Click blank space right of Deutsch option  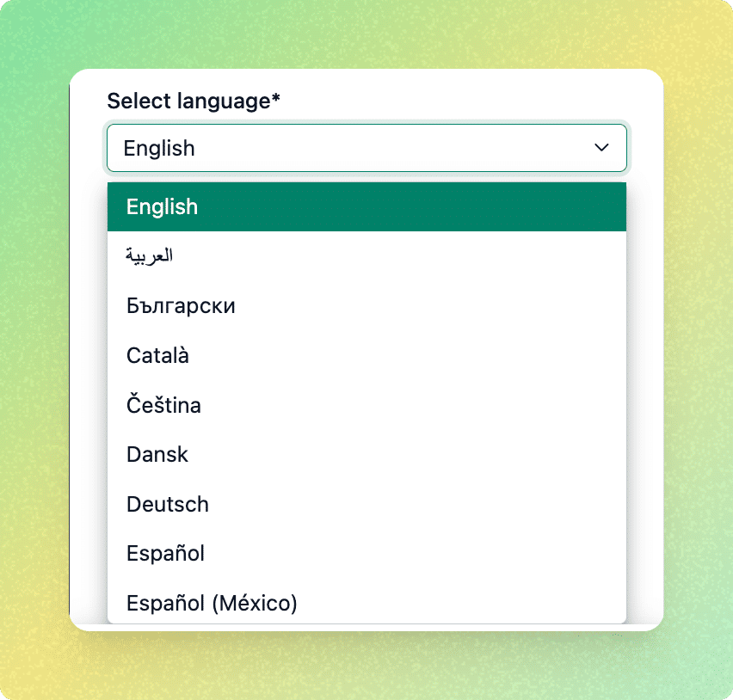tap(430, 504)
